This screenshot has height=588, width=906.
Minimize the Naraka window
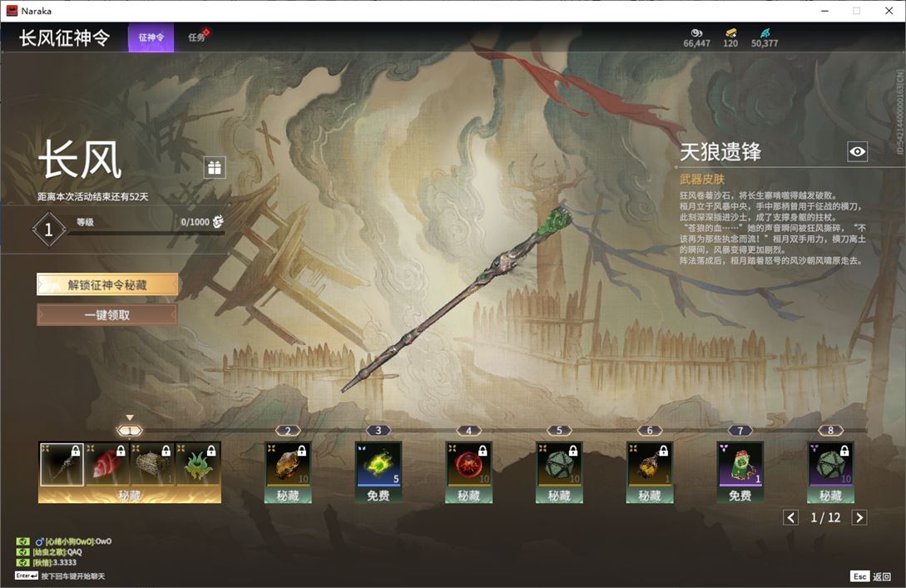click(x=824, y=11)
